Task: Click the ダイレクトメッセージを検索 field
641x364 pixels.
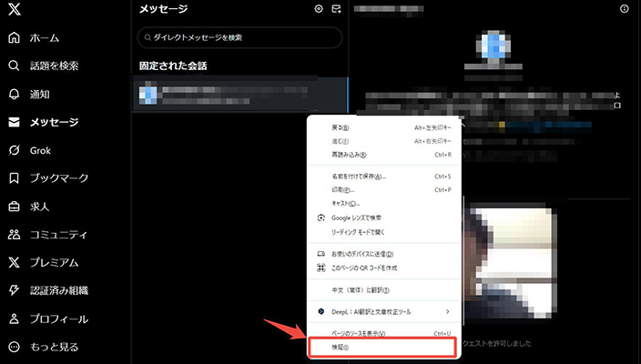Action: point(240,37)
